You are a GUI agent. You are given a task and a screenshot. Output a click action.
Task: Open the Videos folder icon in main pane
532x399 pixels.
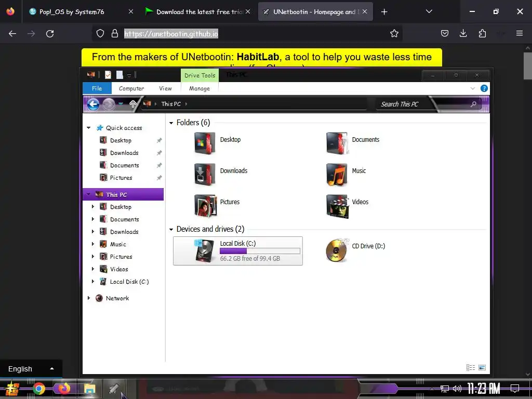coord(337,206)
